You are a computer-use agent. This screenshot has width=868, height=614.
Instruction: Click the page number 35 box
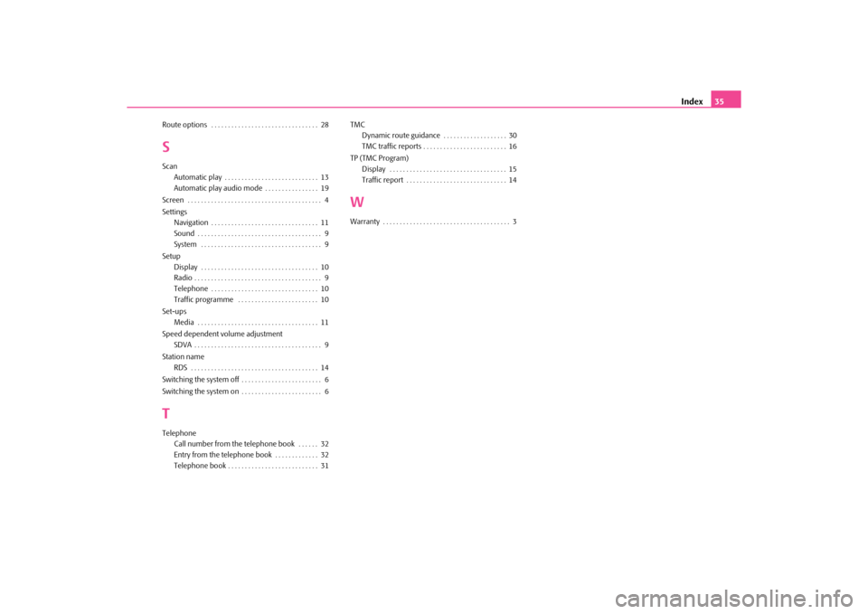point(725,99)
